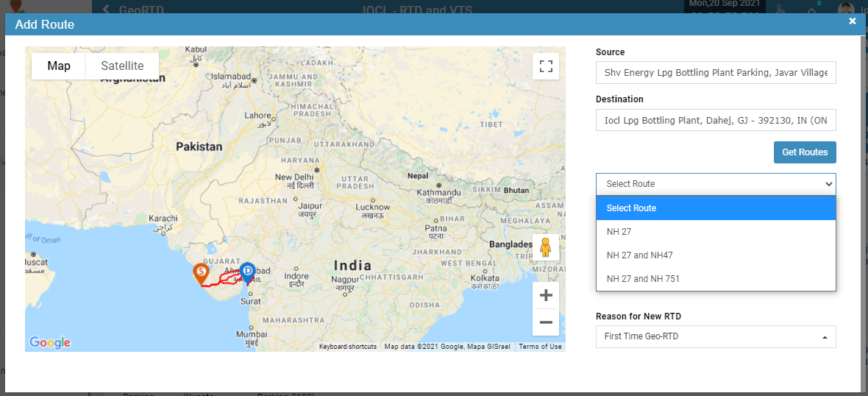Switch map to Satellite view
This screenshot has width=868, height=396.
pos(122,66)
